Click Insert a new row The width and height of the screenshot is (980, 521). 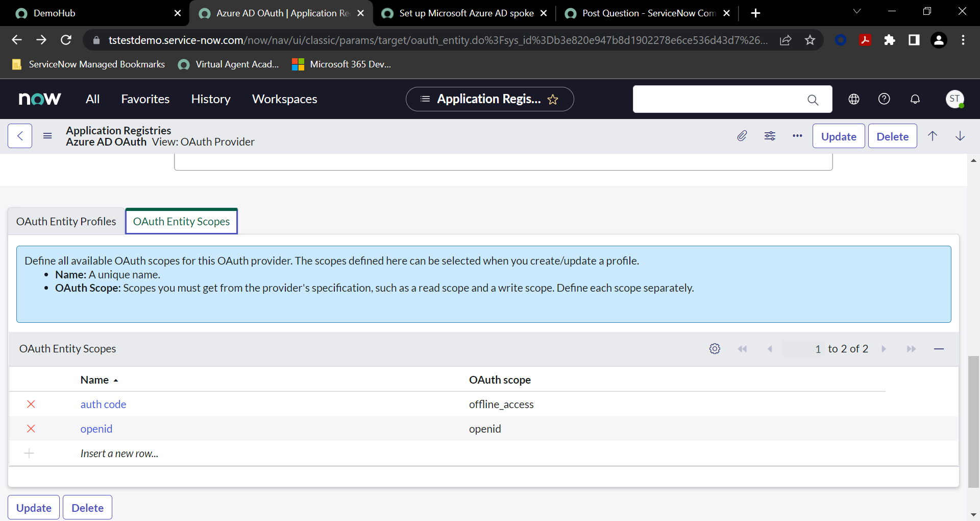119,453
